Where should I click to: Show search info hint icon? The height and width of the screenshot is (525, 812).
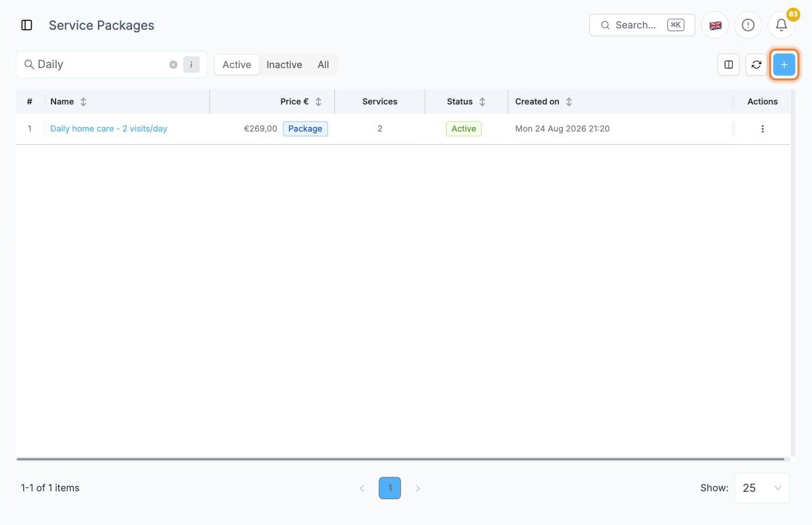[191, 65]
